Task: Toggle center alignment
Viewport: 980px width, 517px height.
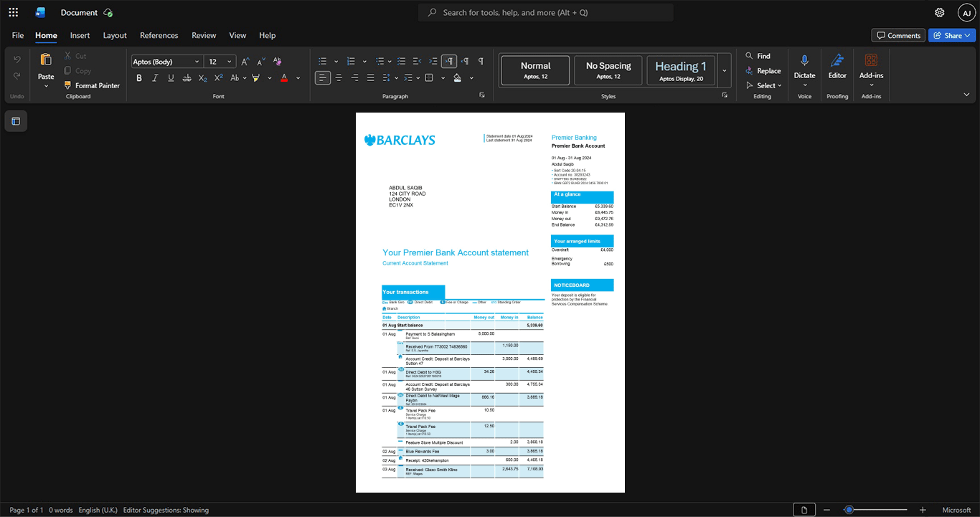Action: click(339, 77)
